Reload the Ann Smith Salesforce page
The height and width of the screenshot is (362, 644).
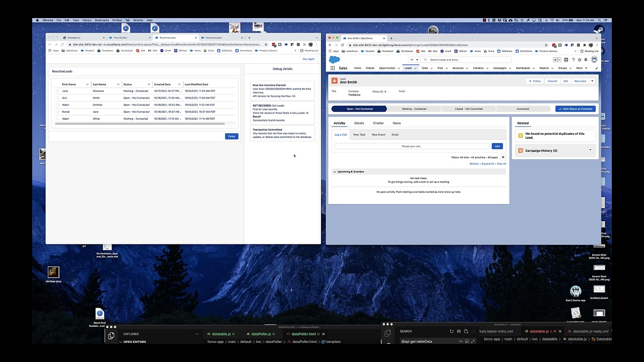coord(342,45)
